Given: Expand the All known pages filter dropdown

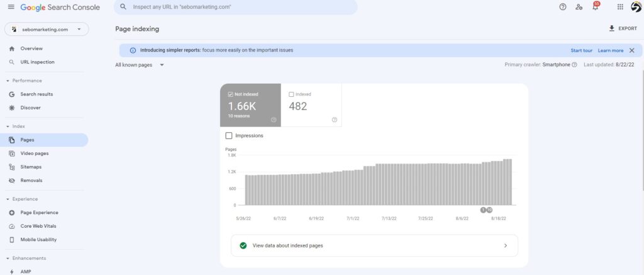Looking at the screenshot, I should 140,65.
